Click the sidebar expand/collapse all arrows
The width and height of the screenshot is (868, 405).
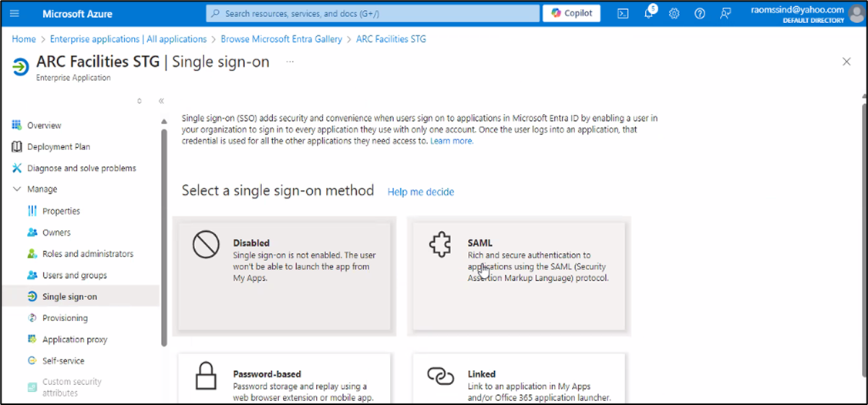pos(140,102)
